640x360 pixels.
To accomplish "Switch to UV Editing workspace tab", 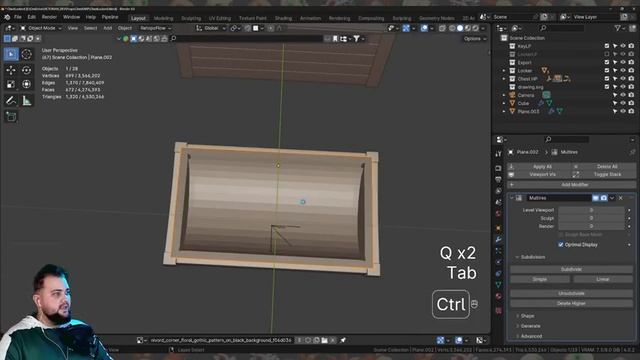I will [x=220, y=18].
